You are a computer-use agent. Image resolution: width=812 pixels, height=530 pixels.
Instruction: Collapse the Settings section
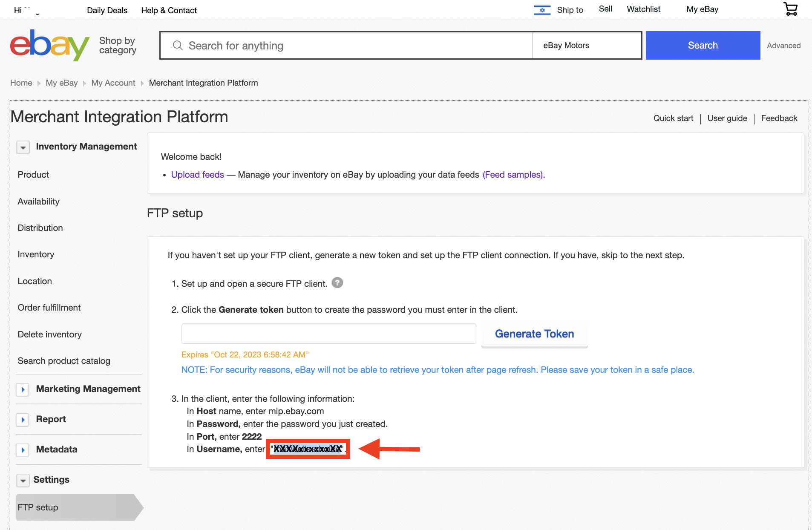pos(23,480)
